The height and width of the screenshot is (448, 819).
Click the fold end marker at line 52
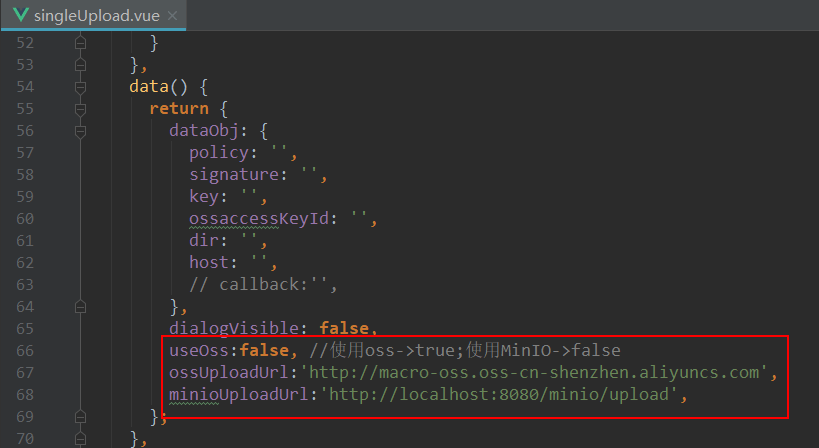coord(80,43)
